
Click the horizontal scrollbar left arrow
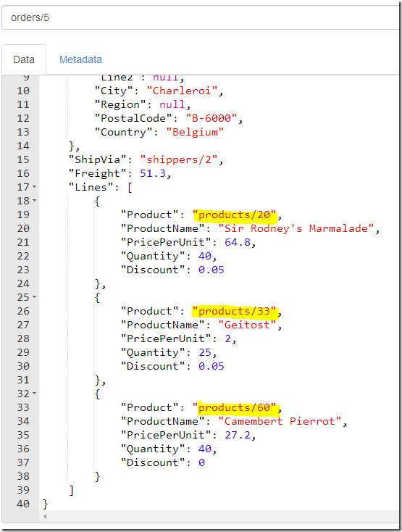pyautogui.click(x=45, y=516)
